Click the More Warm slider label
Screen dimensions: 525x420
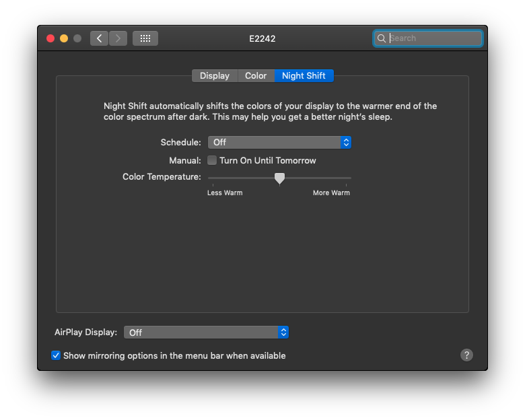coord(331,193)
